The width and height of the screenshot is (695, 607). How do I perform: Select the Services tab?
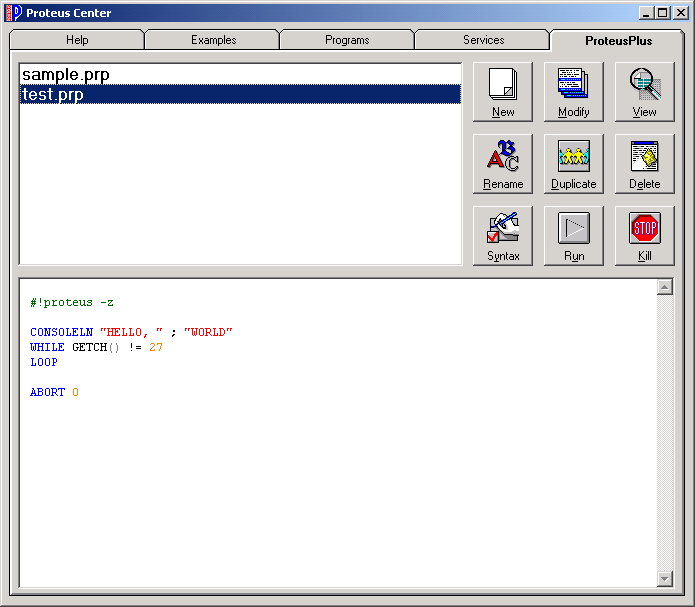point(483,40)
